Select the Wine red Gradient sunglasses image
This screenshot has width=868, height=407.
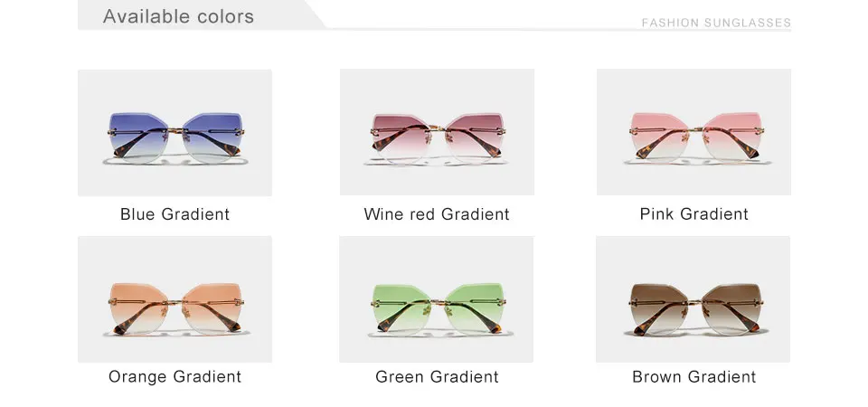pos(437,132)
